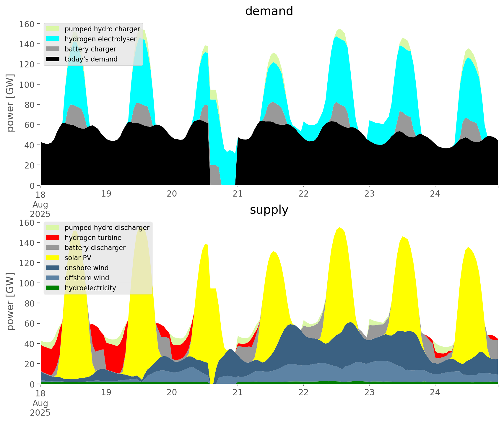Viewport: 504px width, 423px height.
Task: Select the pumped hydro charger legend label
Action: tap(102, 29)
